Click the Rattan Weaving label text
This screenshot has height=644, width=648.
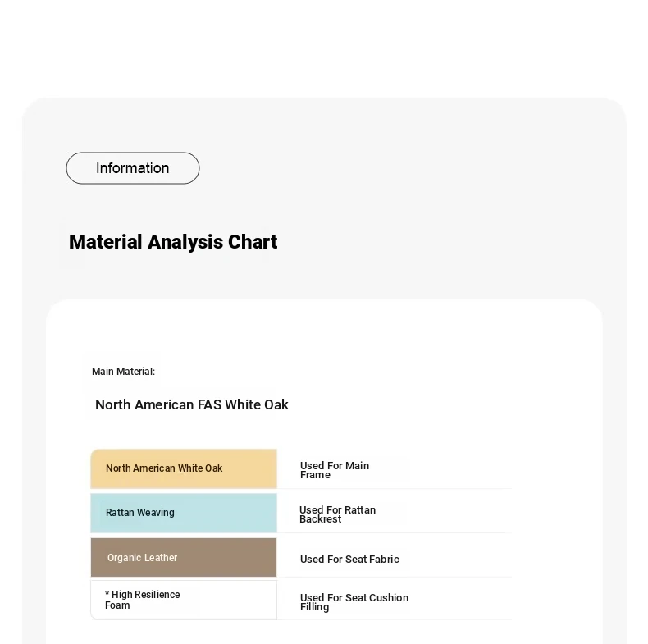point(140,513)
